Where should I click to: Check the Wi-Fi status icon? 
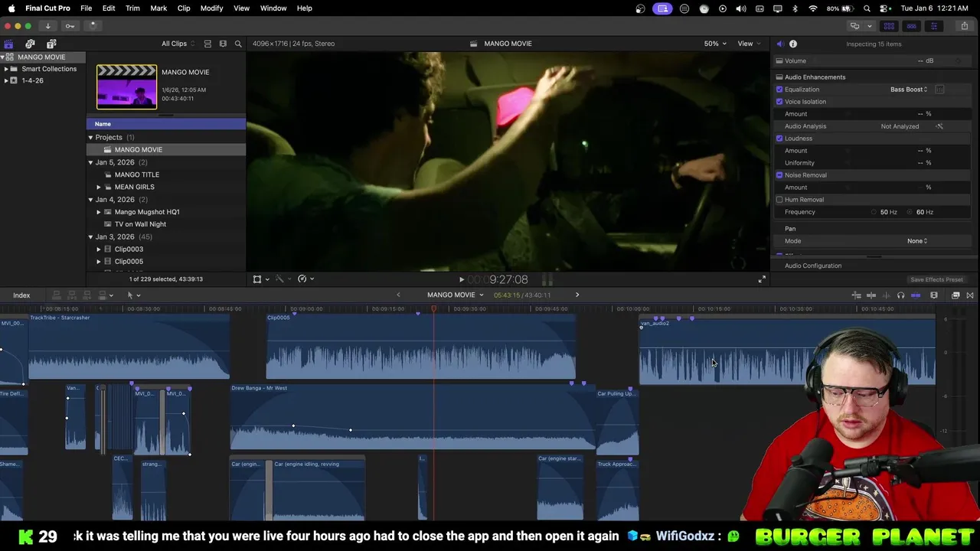click(x=813, y=8)
